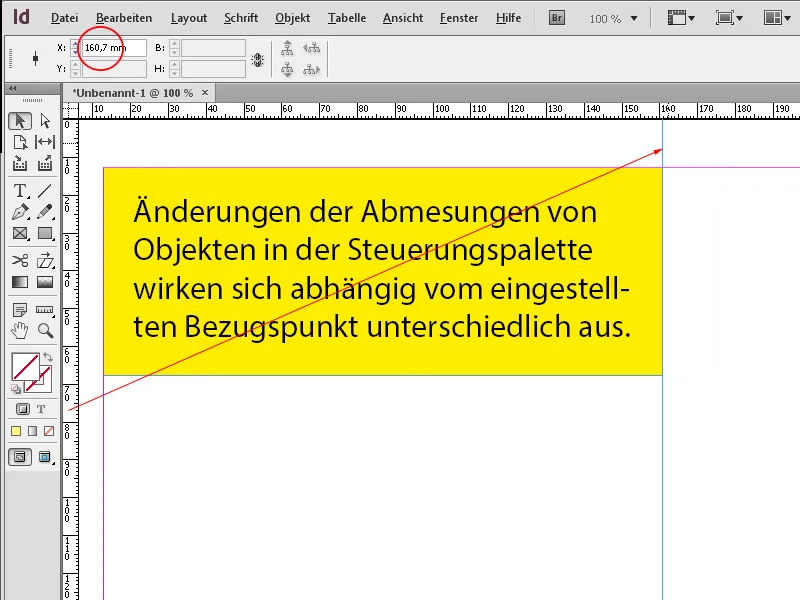
Task: Select the Selection tool (black arrow)
Action: [20, 121]
